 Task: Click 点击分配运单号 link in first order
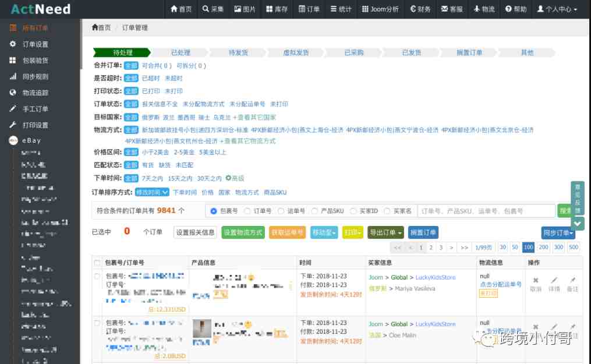[x=501, y=284]
